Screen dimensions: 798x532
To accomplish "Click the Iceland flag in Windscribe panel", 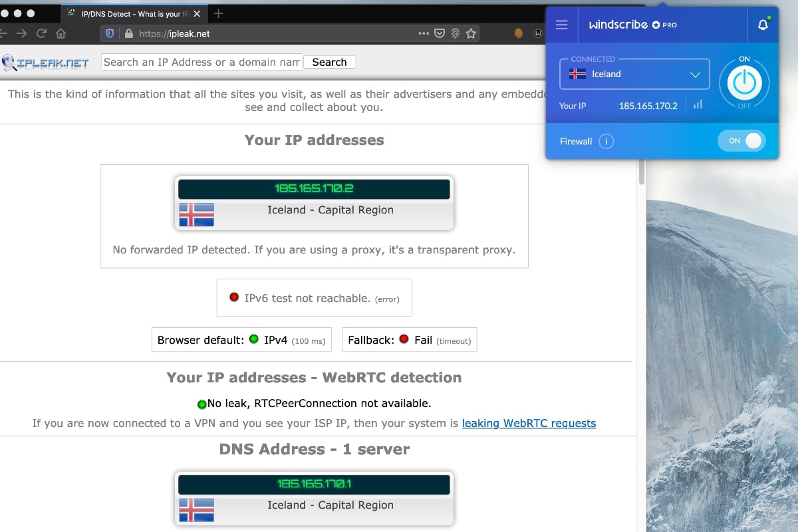I will click(577, 74).
